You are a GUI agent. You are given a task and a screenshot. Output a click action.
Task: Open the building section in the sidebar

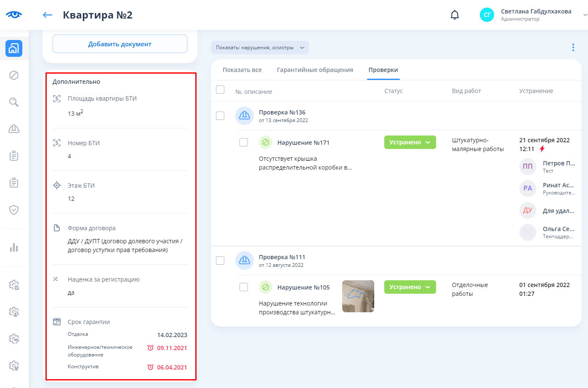(x=14, y=48)
